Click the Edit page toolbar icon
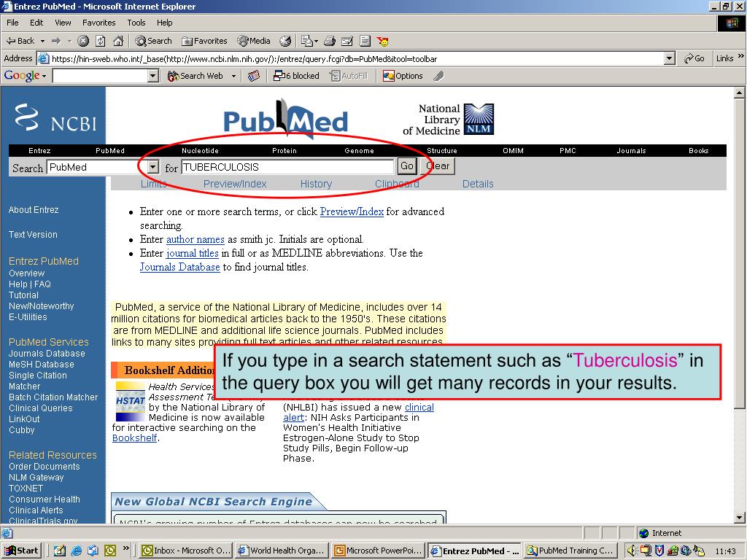The width and height of the screenshot is (747, 560). (x=347, y=41)
